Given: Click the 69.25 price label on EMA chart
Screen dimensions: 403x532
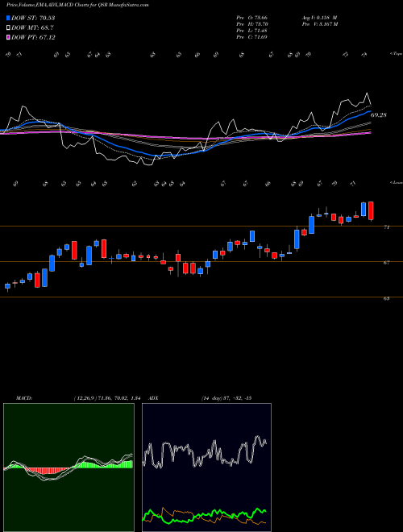Looking at the screenshot, I should coord(378,115).
